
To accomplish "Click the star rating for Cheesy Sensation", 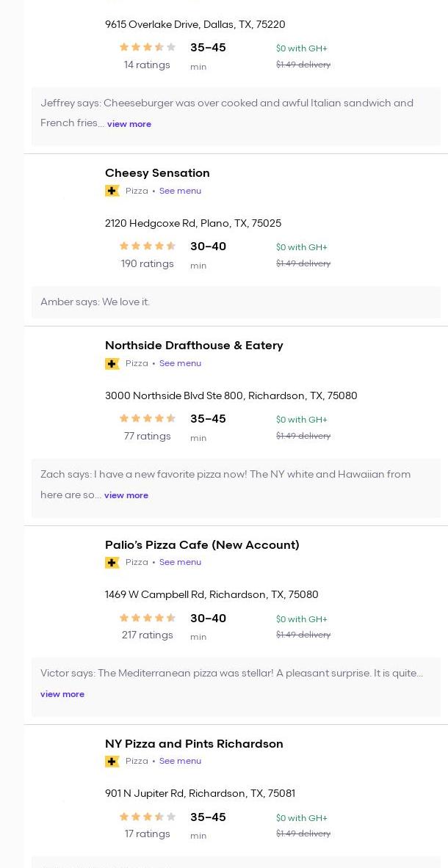I will click(x=147, y=247).
